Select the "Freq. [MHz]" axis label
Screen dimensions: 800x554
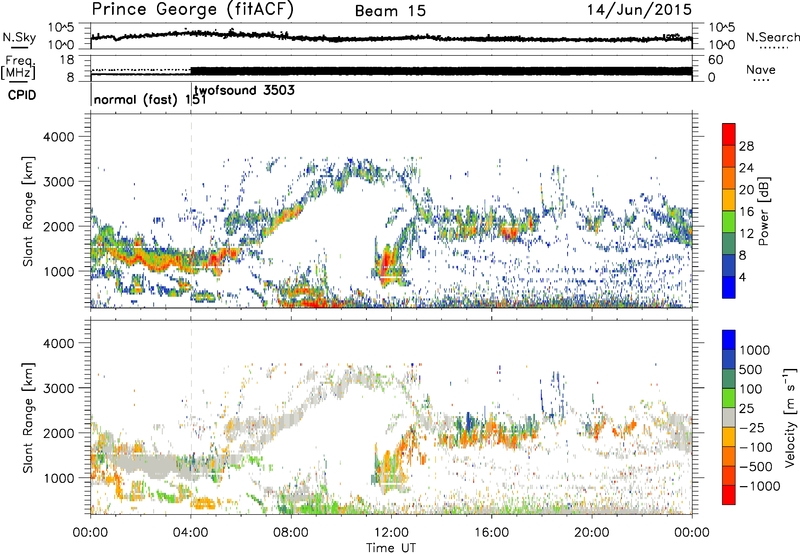click(19, 68)
